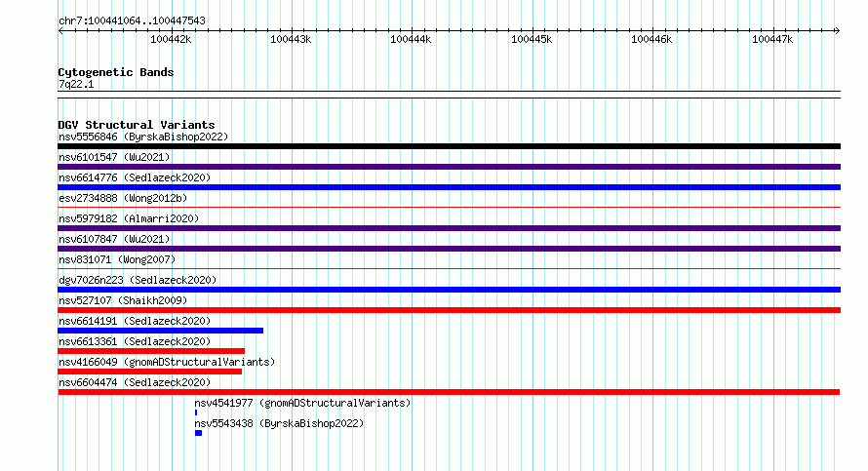868x471 pixels.
Task: Open variant esv2734888 (Wong2012b) label
Action: tap(123, 198)
